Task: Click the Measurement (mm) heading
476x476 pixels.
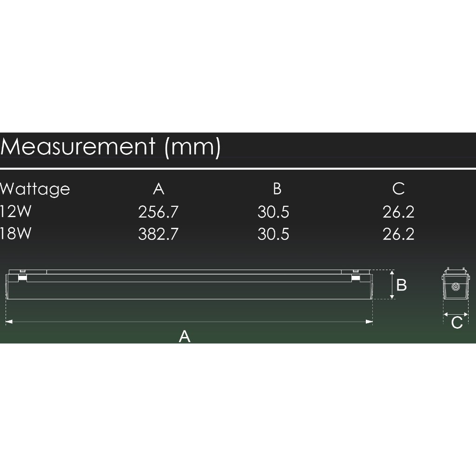Action: (x=111, y=147)
